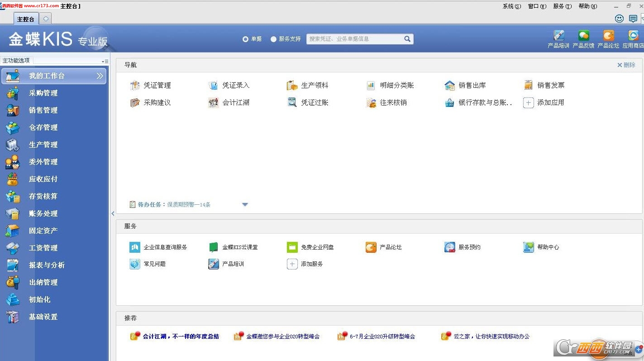Open 会计江湖 icon in navigation panel
This screenshot has width=644, height=361.
point(213,102)
